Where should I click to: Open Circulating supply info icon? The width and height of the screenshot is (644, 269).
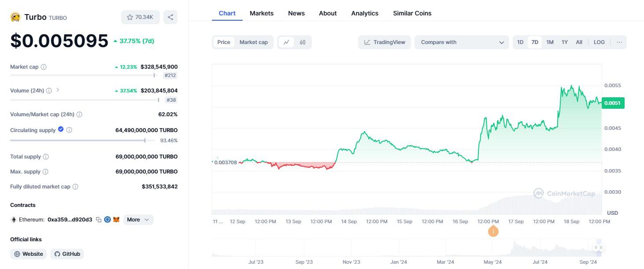pyautogui.click(x=69, y=130)
